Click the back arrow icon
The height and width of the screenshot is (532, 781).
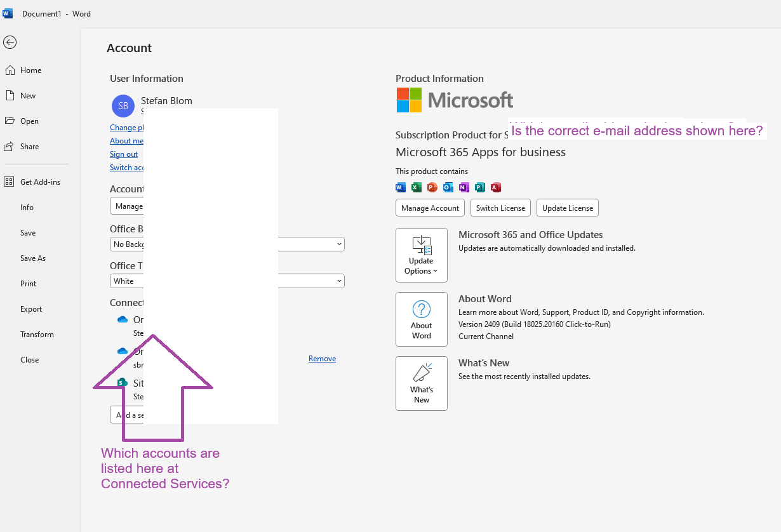click(x=10, y=42)
